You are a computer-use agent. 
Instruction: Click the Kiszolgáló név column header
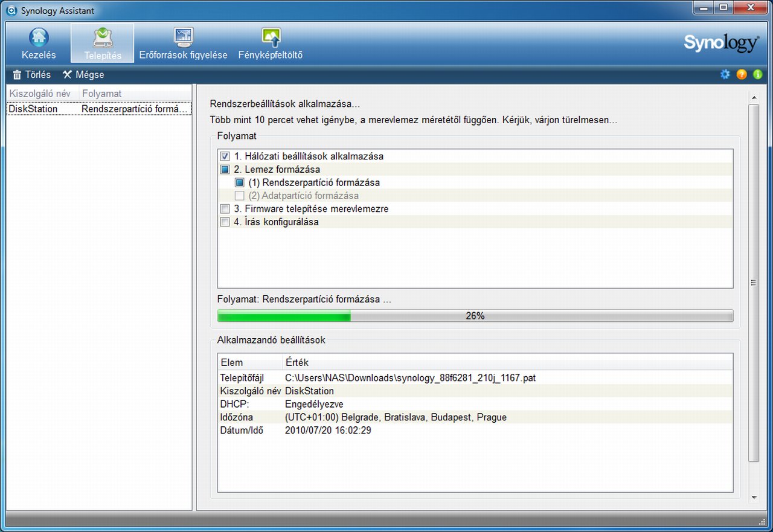(42, 94)
